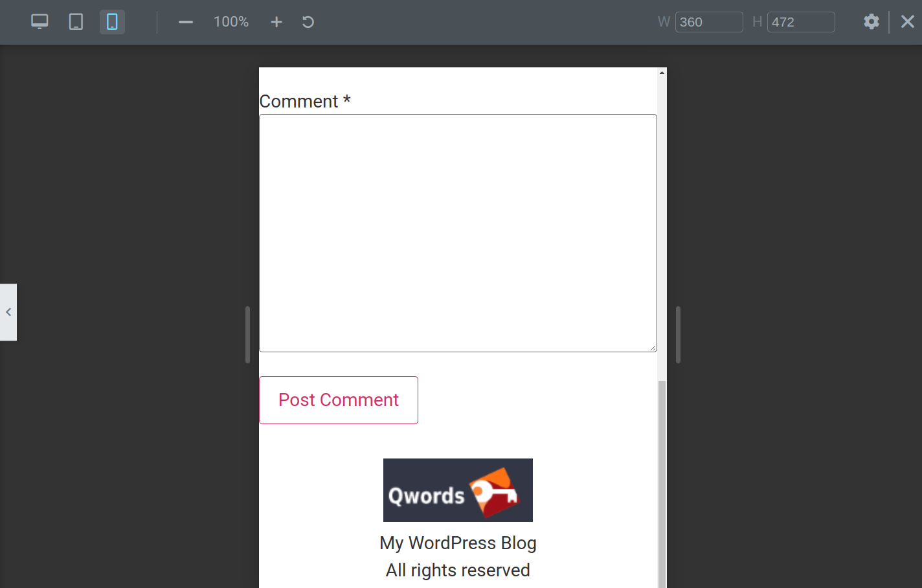Screen dimensions: 922x588
Task: Reset the zoom level
Action: pyautogui.click(x=308, y=22)
